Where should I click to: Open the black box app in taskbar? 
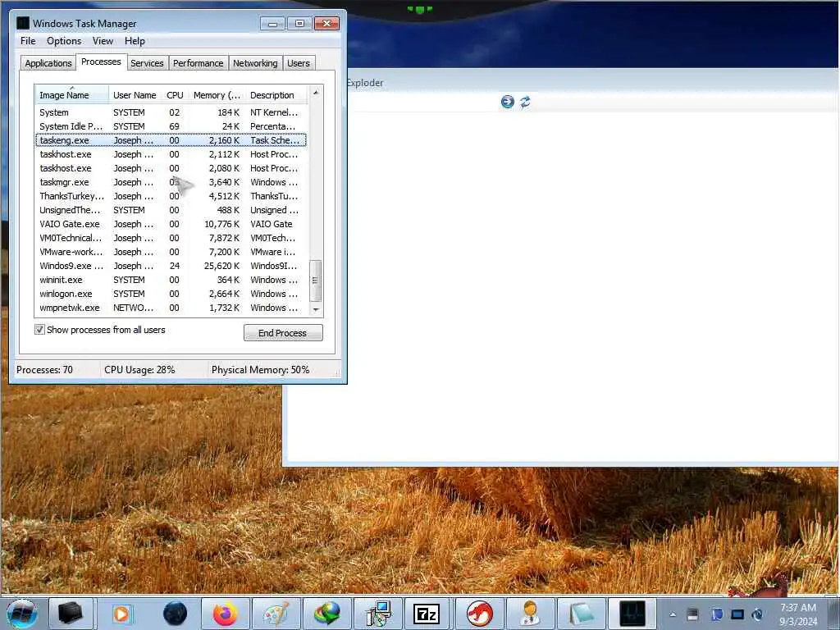point(71,614)
